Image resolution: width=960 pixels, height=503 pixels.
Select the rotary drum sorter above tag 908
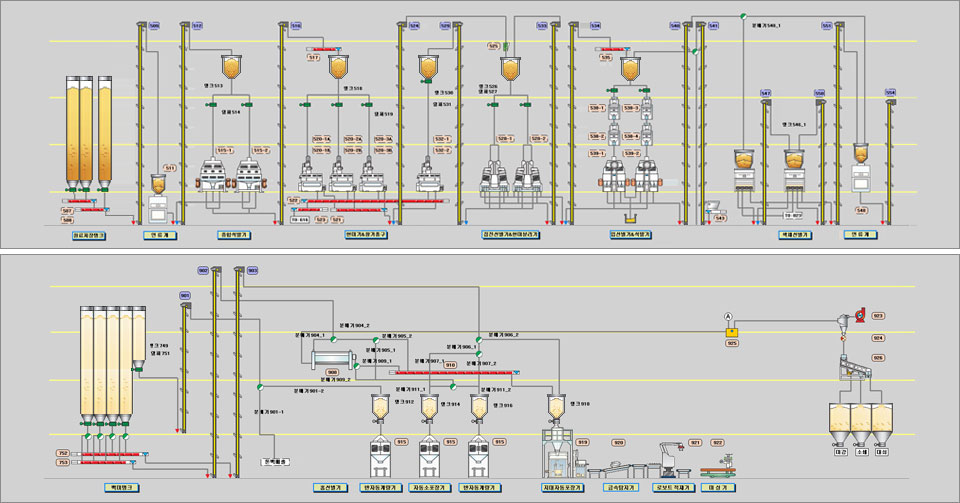333,358
